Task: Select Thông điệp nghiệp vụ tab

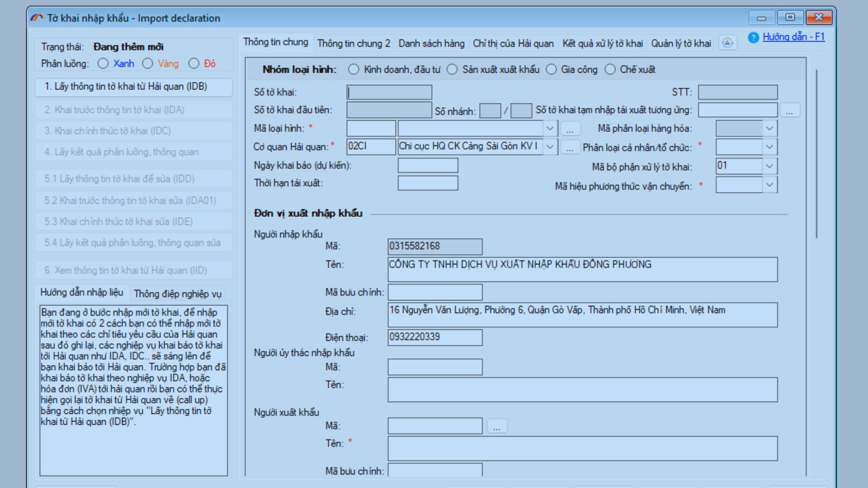Action: click(178, 294)
